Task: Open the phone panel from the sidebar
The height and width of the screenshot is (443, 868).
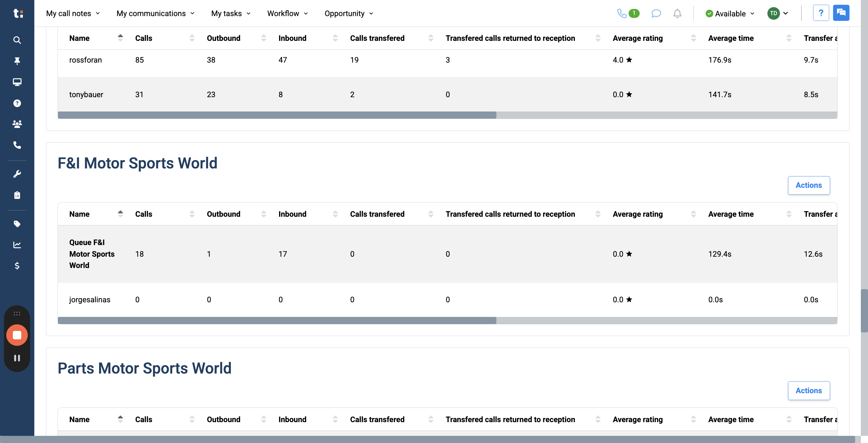Action: (17, 145)
